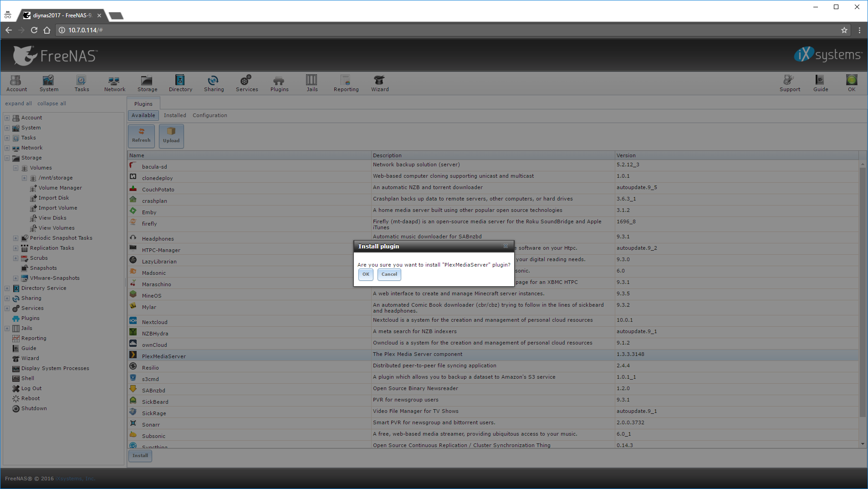Open the Guide toolbar icon
The height and width of the screenshot is (489, 868).
click(821, 83)
